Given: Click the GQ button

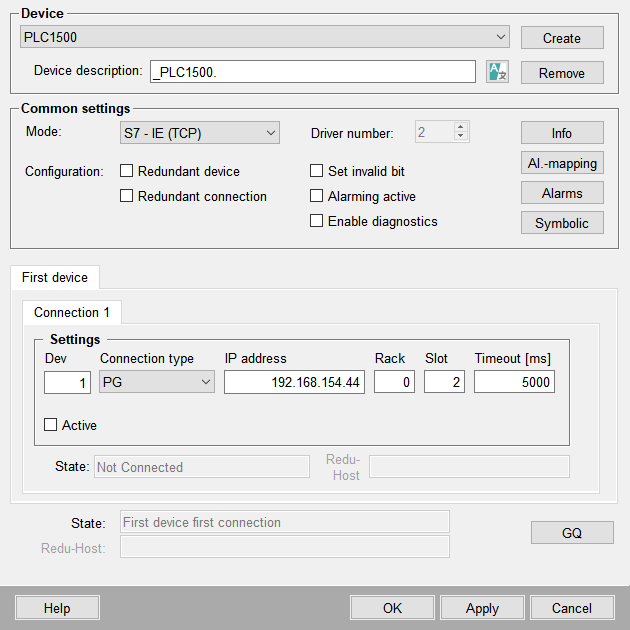Looking at the screenshot, I should (572, 532).
